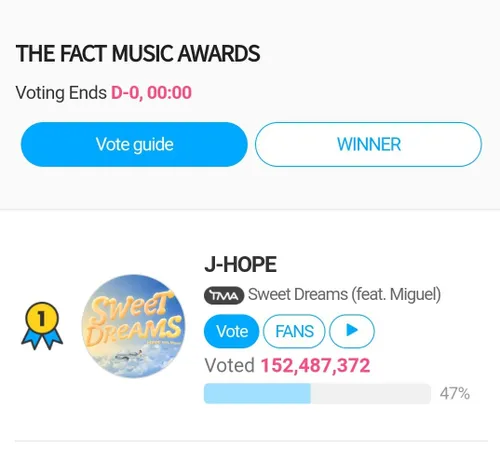Screen dimensions: 500x450
Task: Select the J-HOPE artist name
Action: coord(240,265)
